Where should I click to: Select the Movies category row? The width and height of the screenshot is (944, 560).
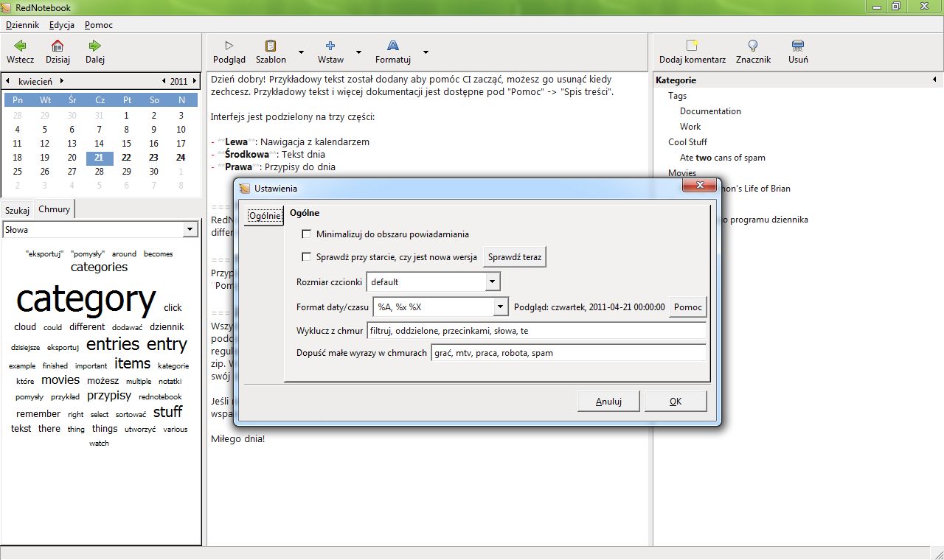682,173
